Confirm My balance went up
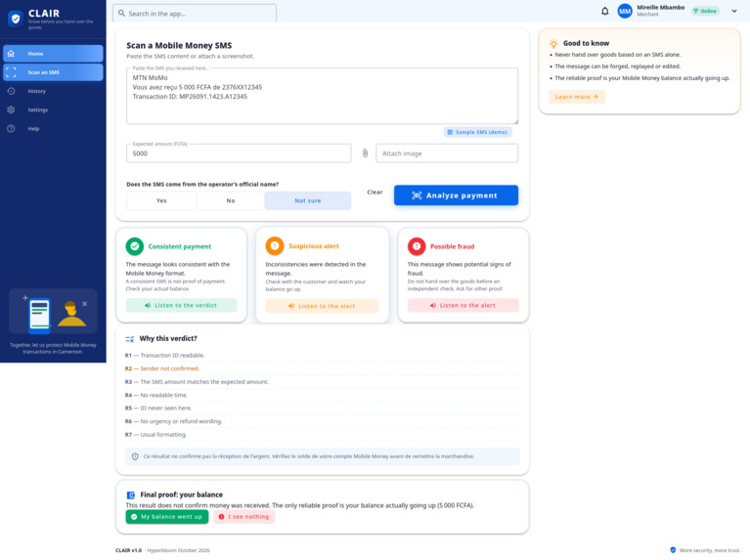Screen dimensions: 750x560 [167, 516]
